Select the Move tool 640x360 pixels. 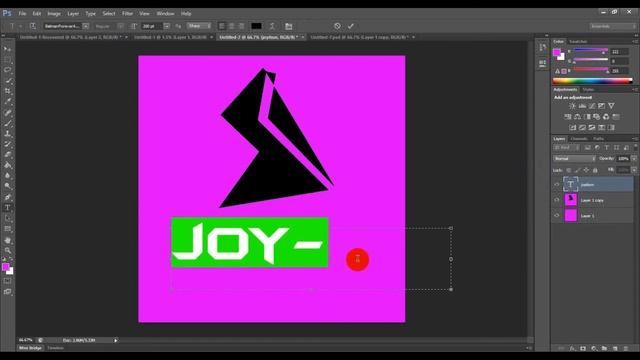pos(7,49)
